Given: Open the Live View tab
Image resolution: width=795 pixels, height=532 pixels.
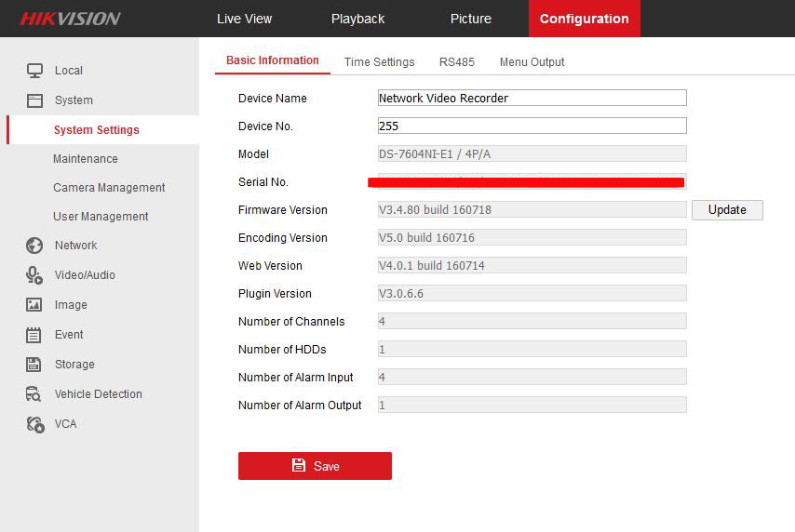Looking at the screenshot, I should coord(244,19).
